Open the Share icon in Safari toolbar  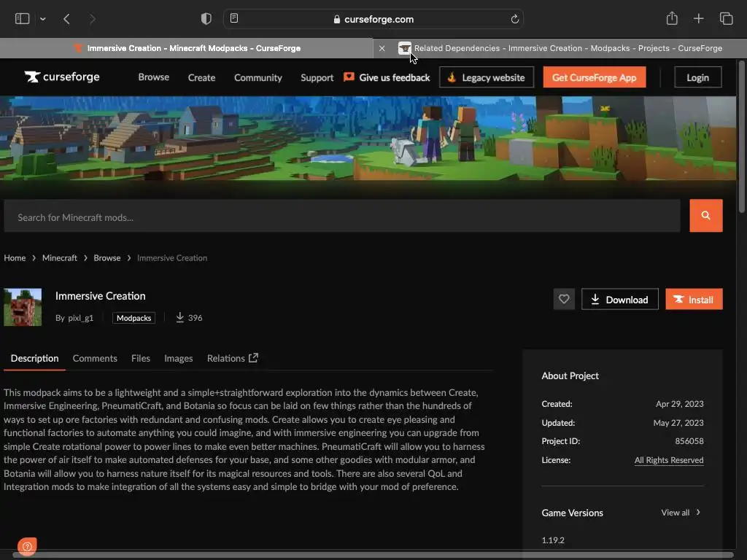672,18
